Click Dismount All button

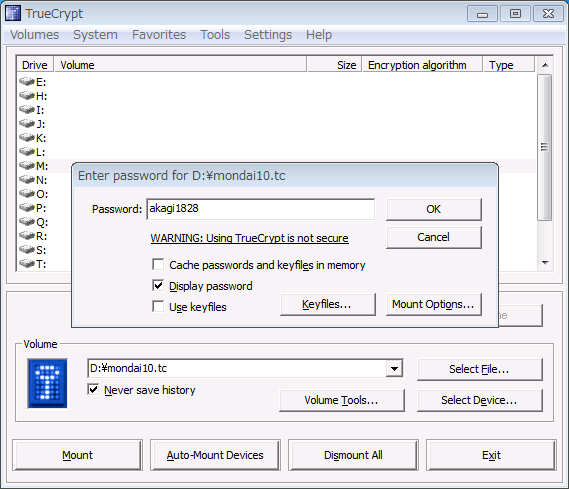pos(353,455)
